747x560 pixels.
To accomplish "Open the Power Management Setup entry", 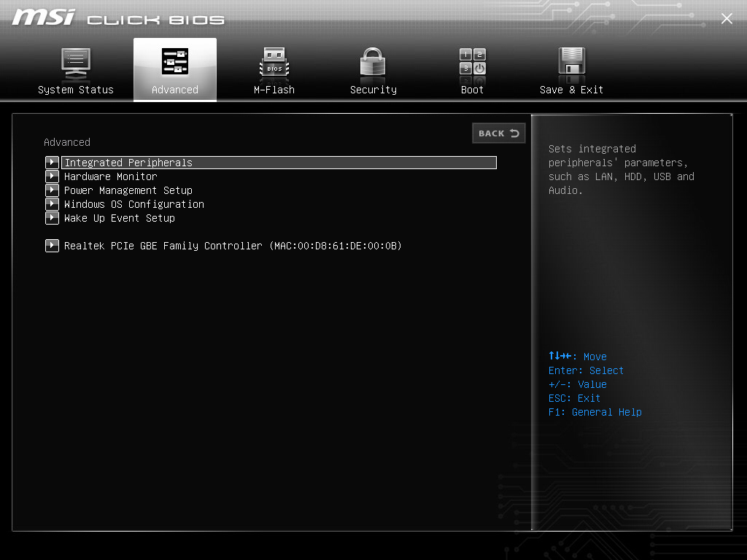I will coord(128,190).
